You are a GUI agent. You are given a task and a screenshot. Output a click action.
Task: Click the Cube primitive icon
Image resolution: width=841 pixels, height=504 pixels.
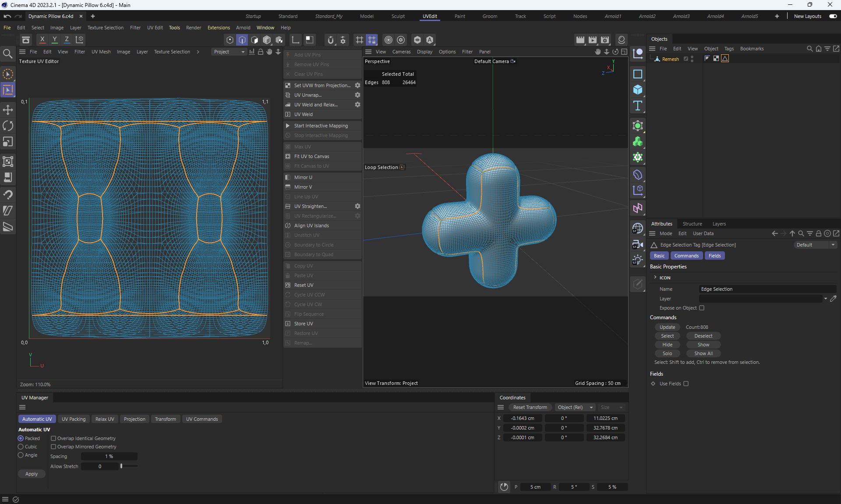point(638,90)
